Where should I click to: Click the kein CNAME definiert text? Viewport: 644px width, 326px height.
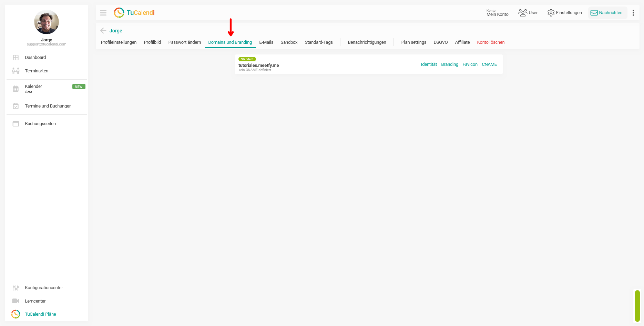pyautogui.click(x=255, y=70)
